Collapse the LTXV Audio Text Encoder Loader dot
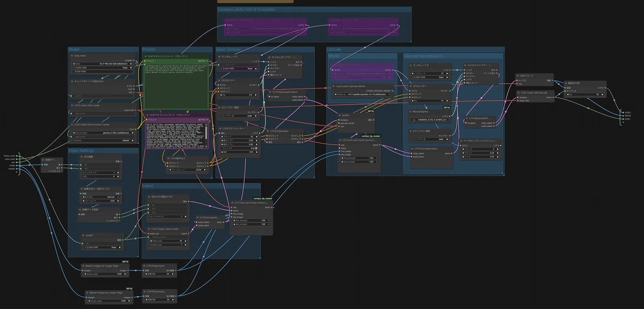Screen dimensions: 644x309 [x=72, y=124]
